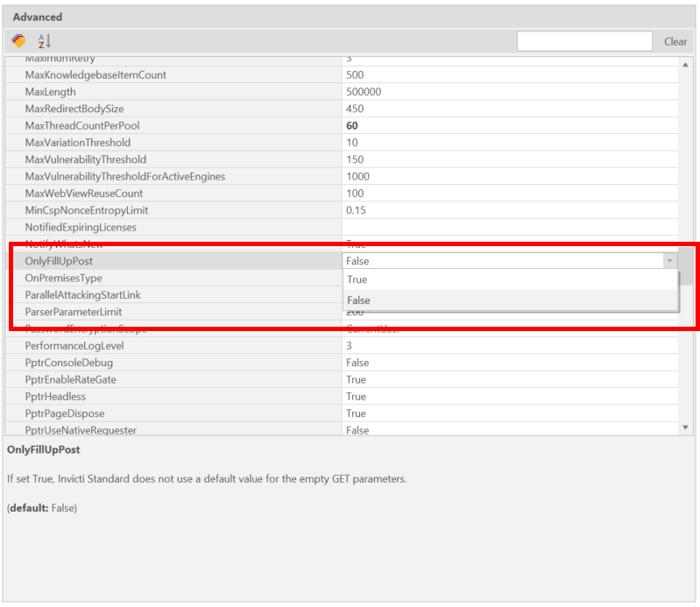Click the Categorized view icon
This screenshot has height=607, width=700.
pos(18,41)
